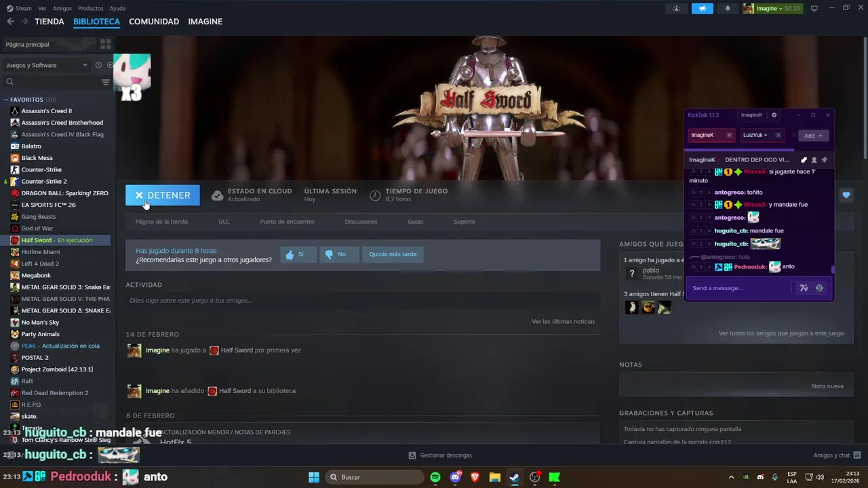Click the KickTalk moderator sword icon
868x488 pixels.
[804, 160]
